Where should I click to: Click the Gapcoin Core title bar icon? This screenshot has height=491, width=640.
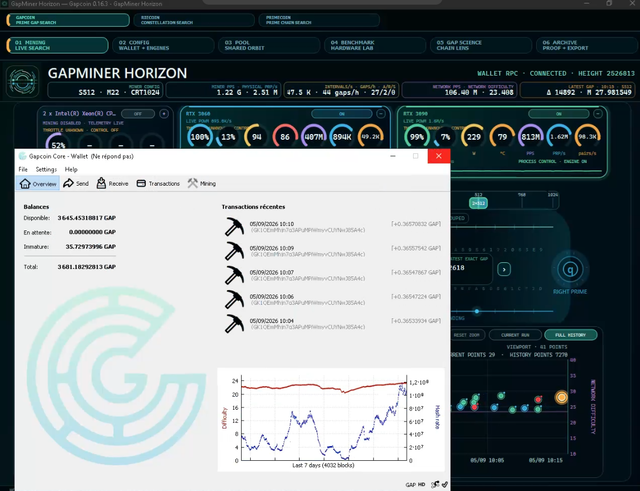22,156
